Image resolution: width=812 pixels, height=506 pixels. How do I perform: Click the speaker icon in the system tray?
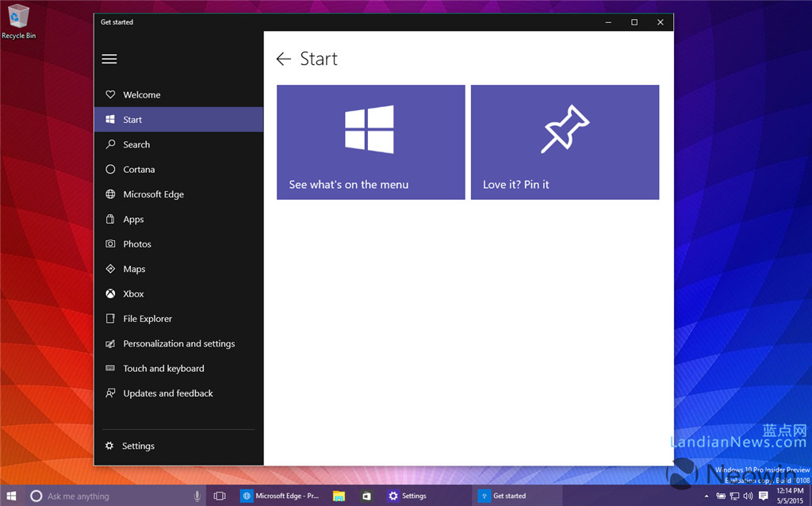748,495
